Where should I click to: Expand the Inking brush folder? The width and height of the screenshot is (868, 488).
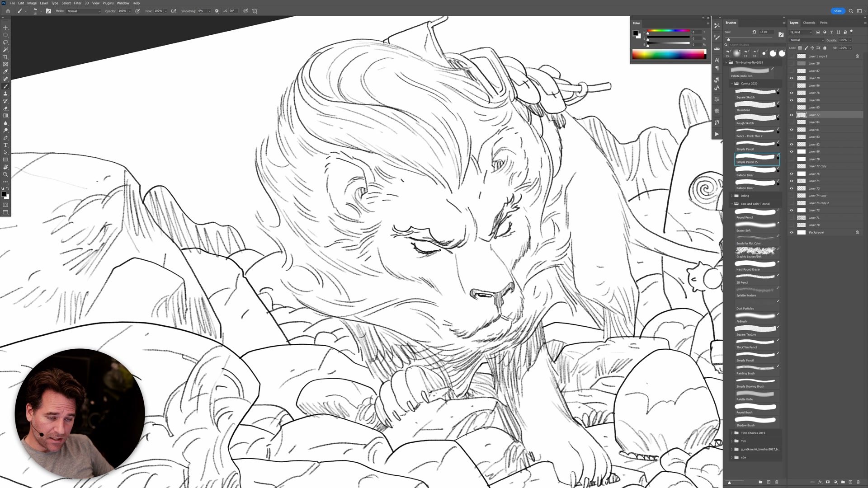(x=732, y=196)
